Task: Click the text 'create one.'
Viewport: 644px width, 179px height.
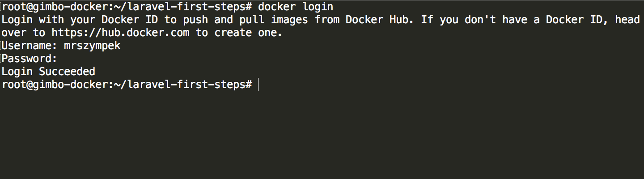Action: coord(249,33)
